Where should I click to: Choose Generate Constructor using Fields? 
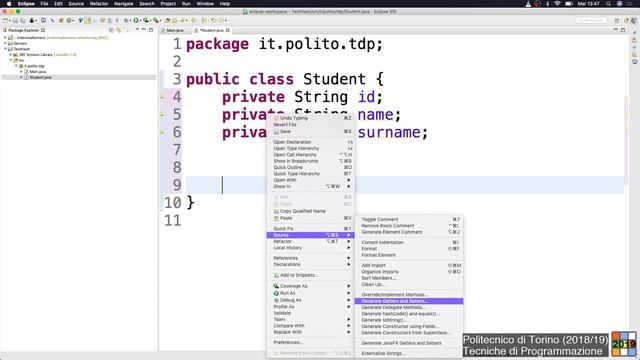tap(409, 327)
